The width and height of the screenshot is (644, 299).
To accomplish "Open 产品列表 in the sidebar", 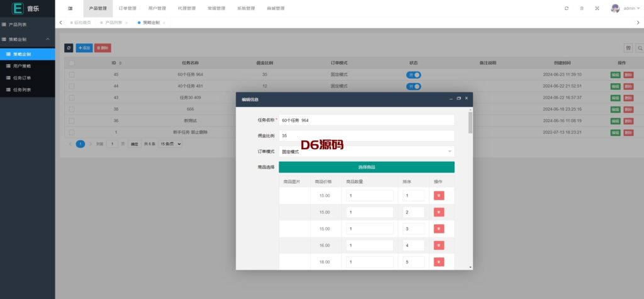I will (x=28, y=25).
